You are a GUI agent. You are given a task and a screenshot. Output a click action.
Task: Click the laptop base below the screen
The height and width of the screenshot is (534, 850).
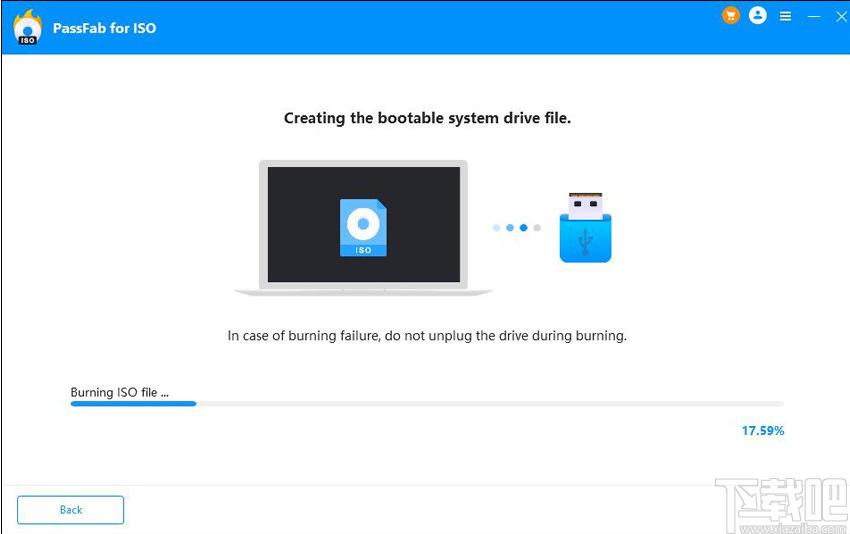point(363,292)
